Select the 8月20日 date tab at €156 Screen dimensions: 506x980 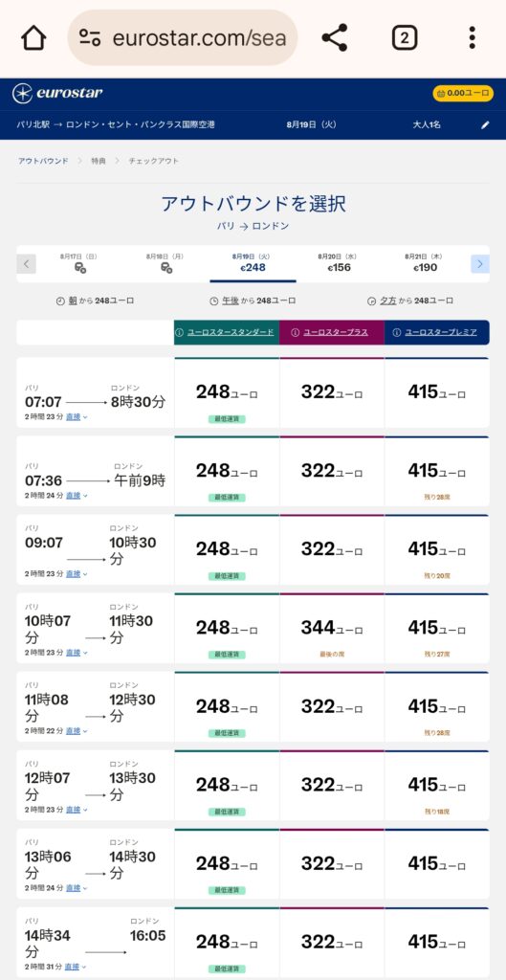[340, 263]
